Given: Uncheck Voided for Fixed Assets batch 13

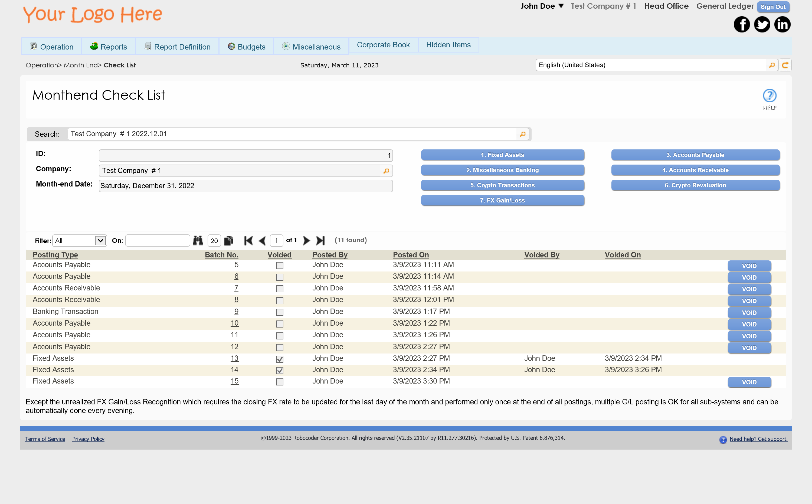Looking at the screenshot, I should (x=280, y=359).
